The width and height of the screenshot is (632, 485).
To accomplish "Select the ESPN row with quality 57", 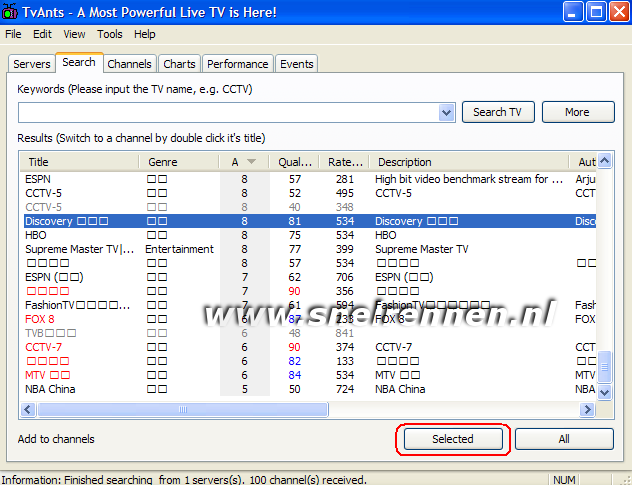I will [x=308, y=179].
